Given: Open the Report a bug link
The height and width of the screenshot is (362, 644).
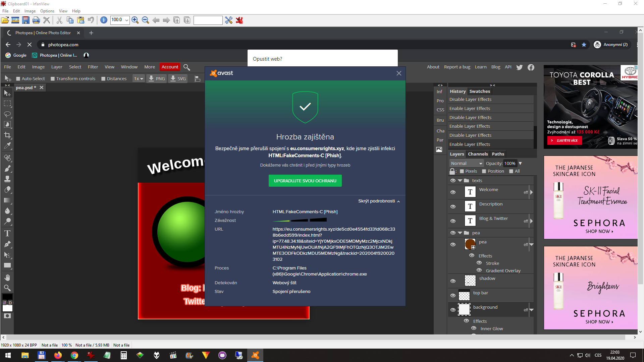Looking at the screenshot, I should pos(457,67).
